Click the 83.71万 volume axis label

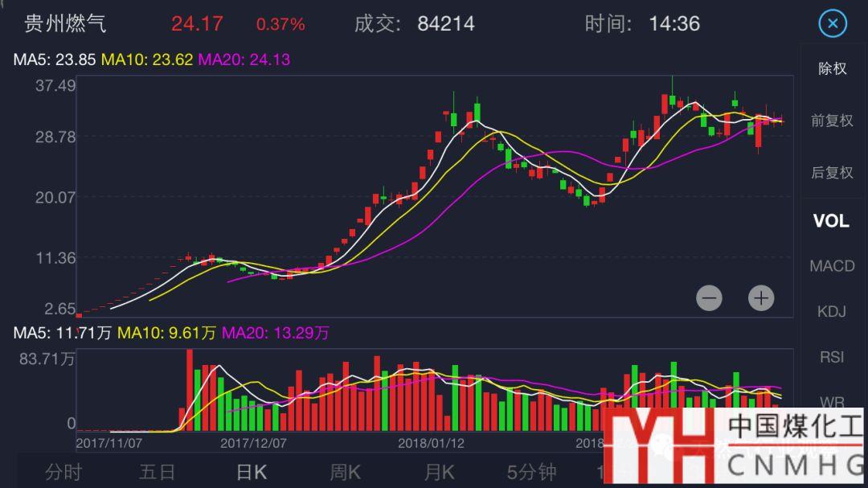click(47, 359)
